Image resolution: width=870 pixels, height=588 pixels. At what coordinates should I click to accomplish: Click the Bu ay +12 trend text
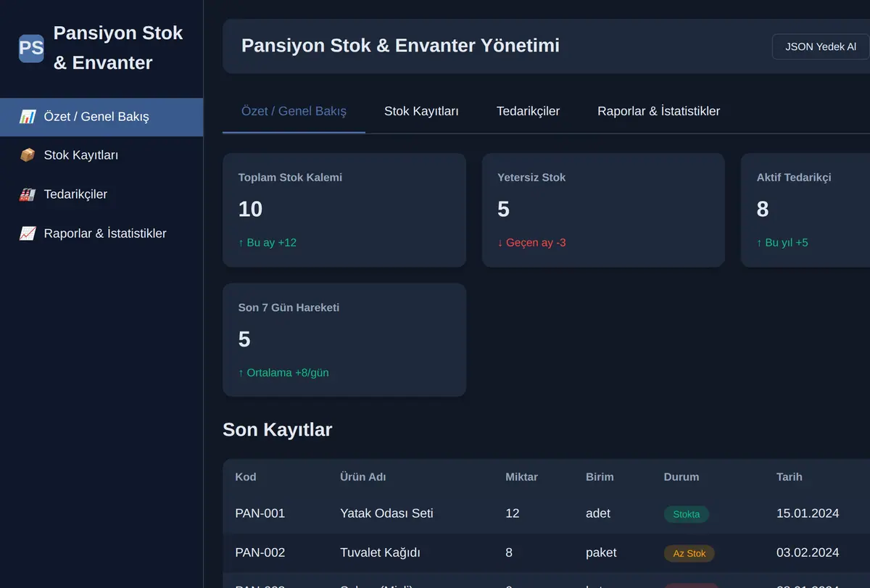tap(268, 243)
